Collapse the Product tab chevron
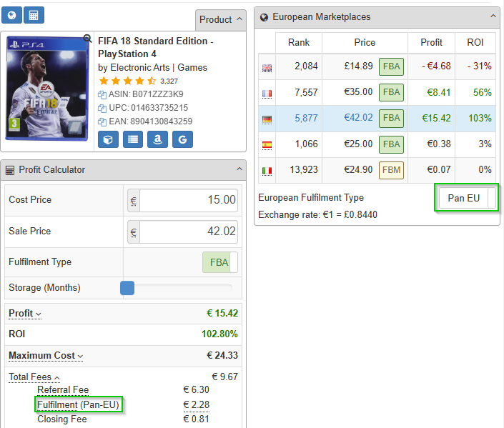This screenshot has width=504, height=428. pos(239,19)
